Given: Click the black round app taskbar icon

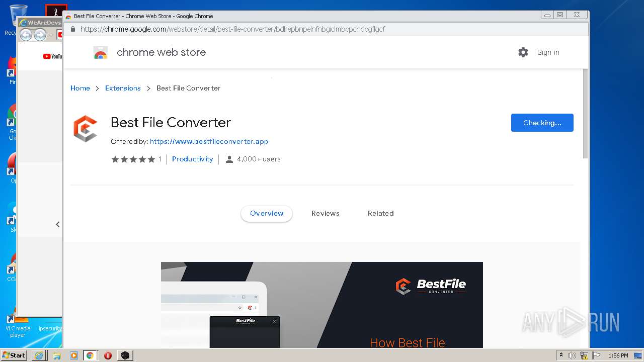Looking at the screenshot, I should [125, 355].
